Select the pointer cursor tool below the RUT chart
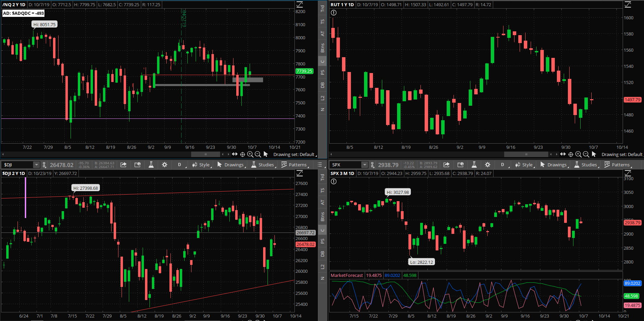This screenshot has height=321, width=644. pos(594,154)
